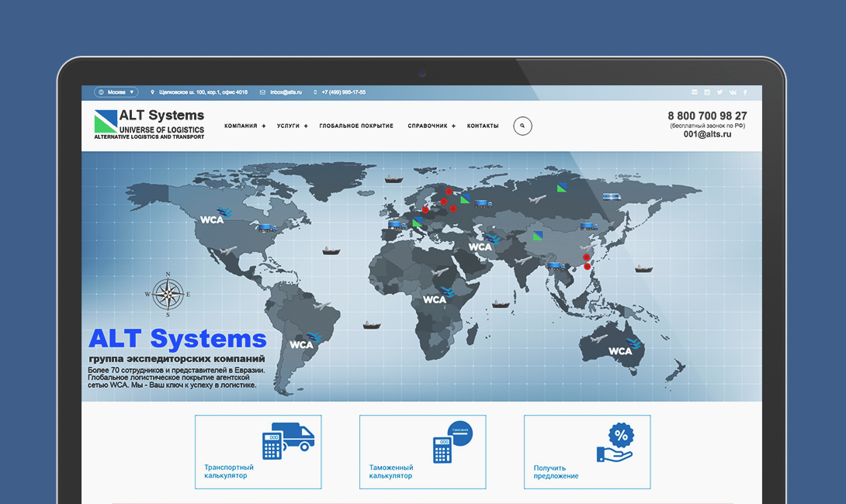Click the 'группа экспедиторских компаний' subtitle
846x504 pixels.
[x=177, y=359]
